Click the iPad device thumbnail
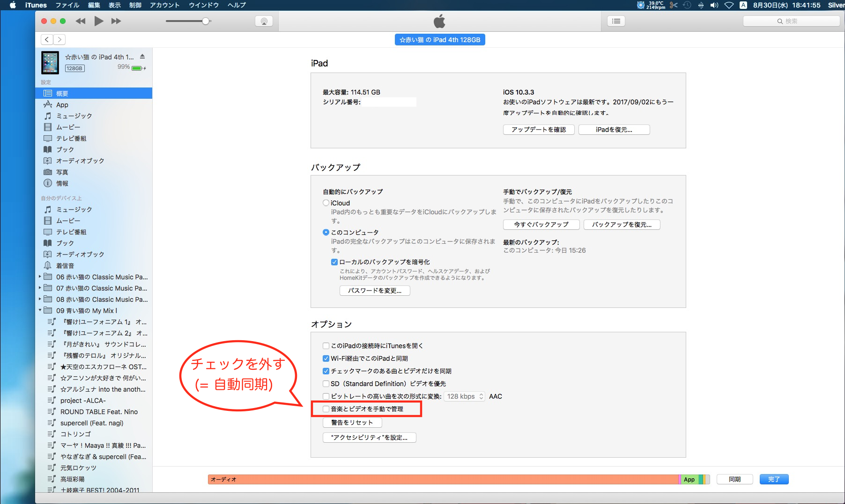The width and height of the screenshot is (845, 504). 50,63
